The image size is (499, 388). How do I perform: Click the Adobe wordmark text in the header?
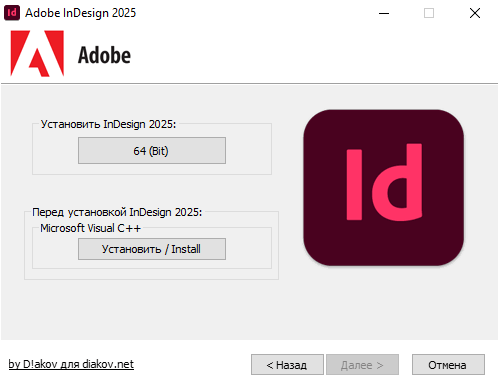(x=104, y=55)
